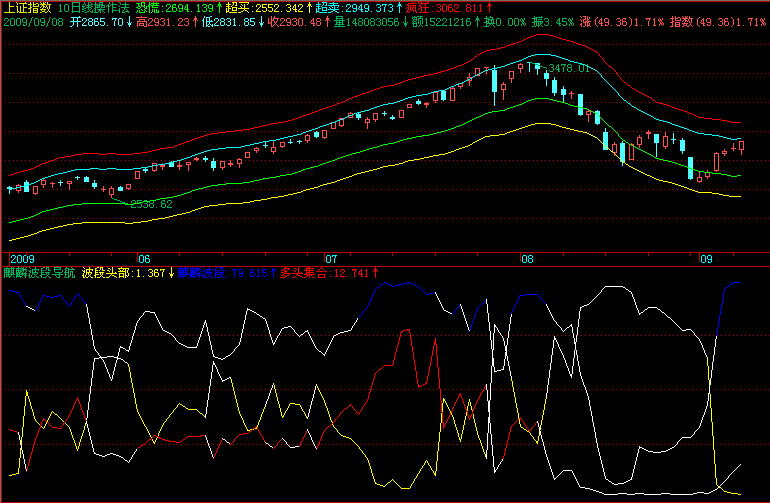Click the 3478.01 peak price label
This screenshot has width=770, height=503.
click(x=567, y=68)
